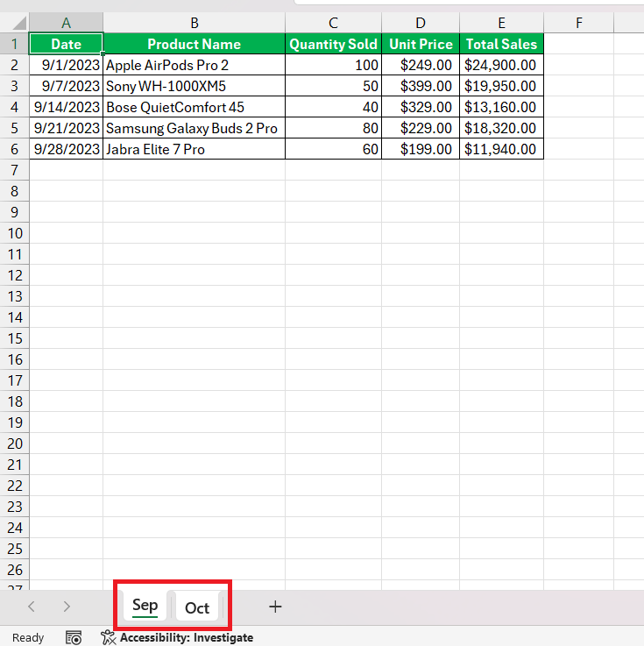Select the 9/7/2023 date cell

[x=66, y=86]
